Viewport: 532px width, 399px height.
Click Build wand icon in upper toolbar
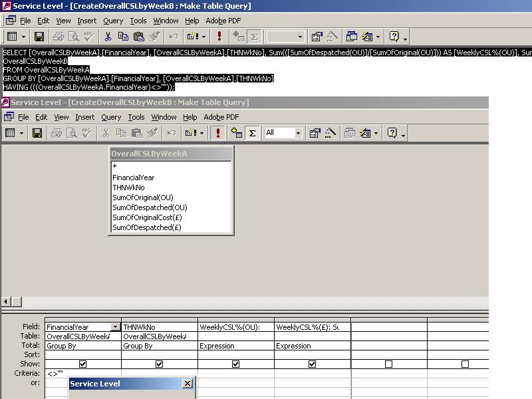click(x=332, y=37)
